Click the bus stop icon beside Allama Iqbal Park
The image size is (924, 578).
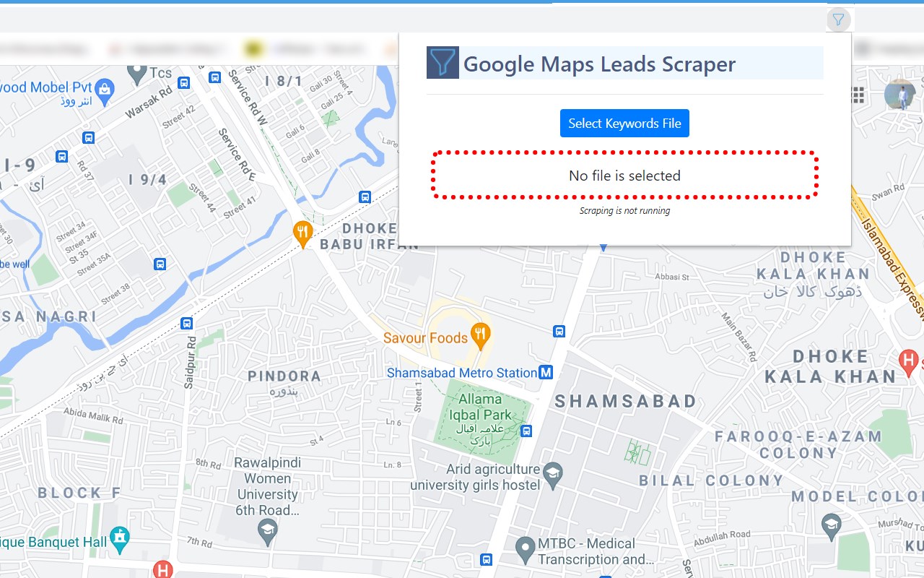click(x=527, y=431)
